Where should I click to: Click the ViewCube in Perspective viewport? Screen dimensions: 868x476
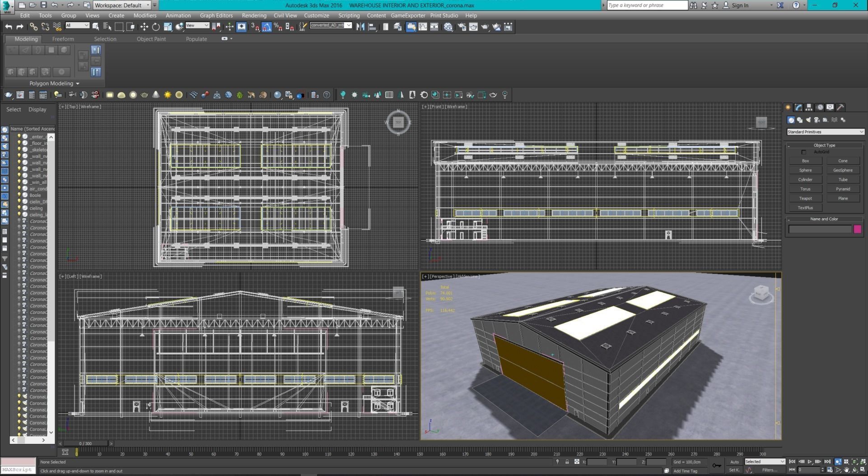click(x=761, y=293)
